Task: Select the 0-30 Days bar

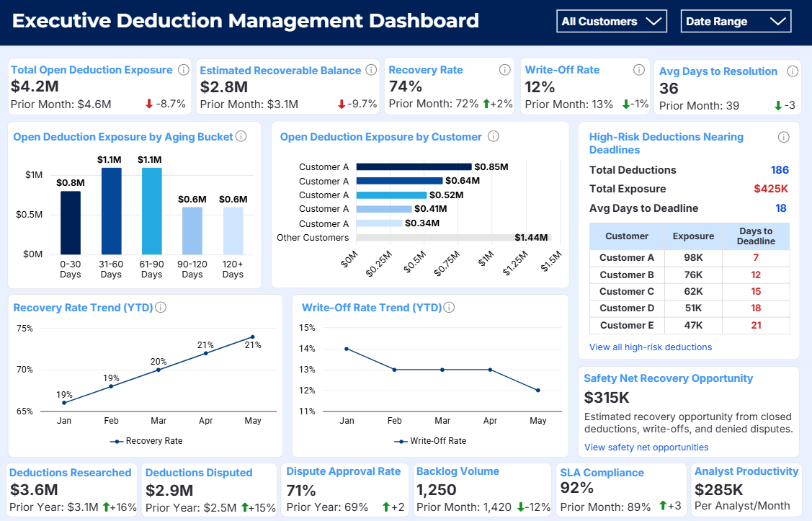Action: [x=71, y=223]
